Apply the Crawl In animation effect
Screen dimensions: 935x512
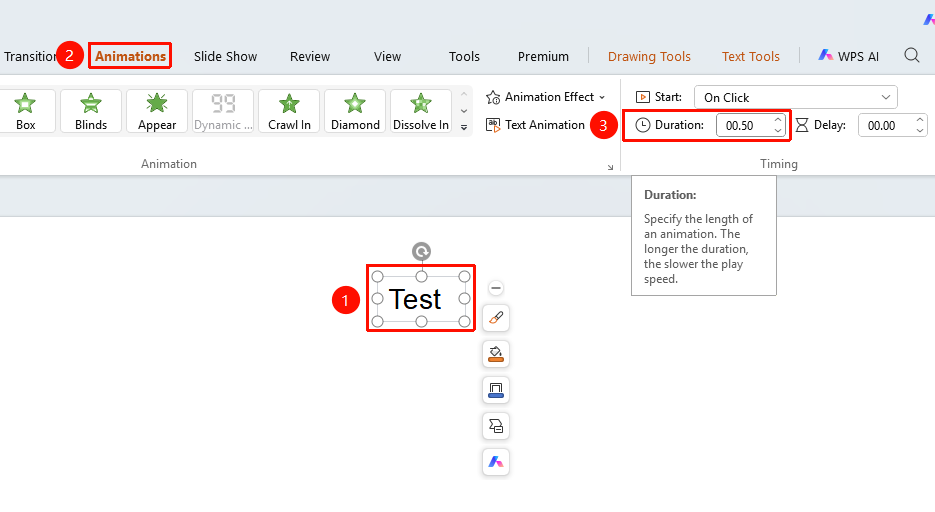coord(289,111)
